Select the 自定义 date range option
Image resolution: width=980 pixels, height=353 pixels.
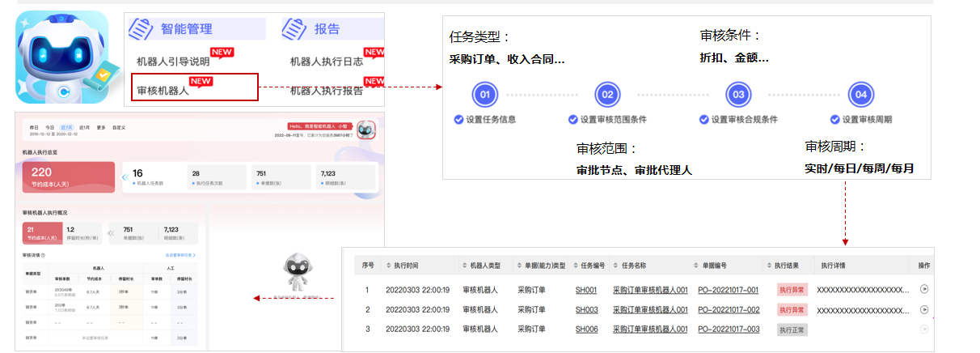tap(119, 128)
